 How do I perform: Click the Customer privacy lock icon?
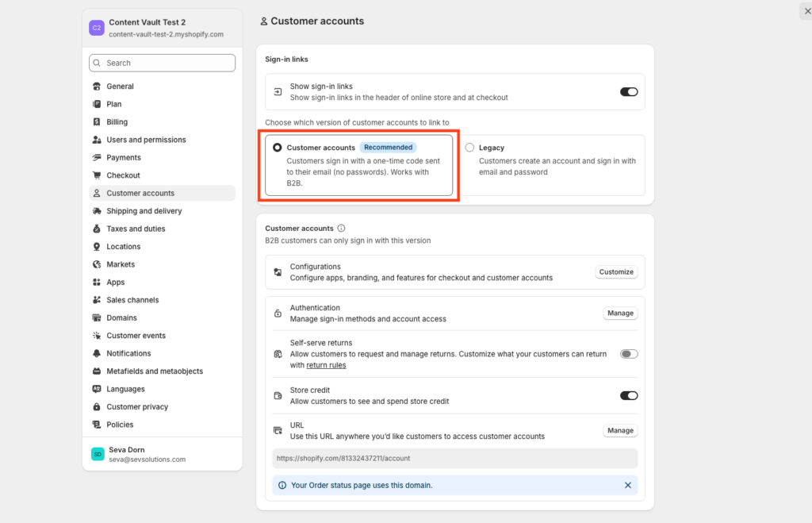coord(97,407)
